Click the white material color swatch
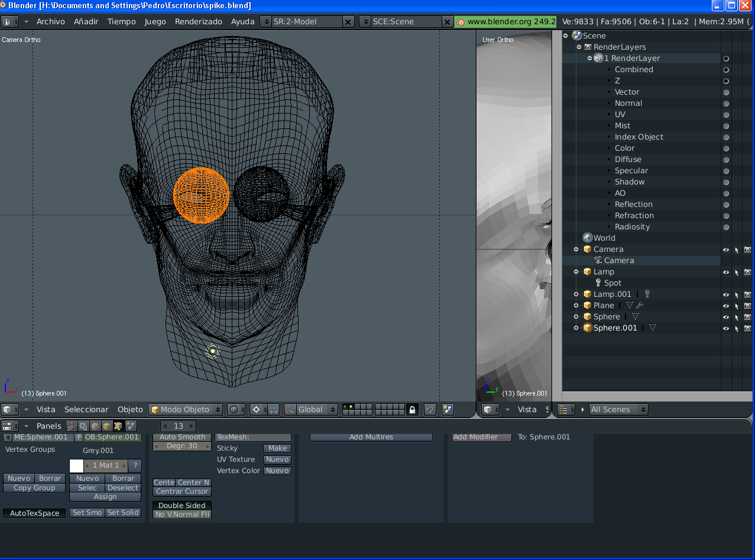 click(x=76, y=465)
